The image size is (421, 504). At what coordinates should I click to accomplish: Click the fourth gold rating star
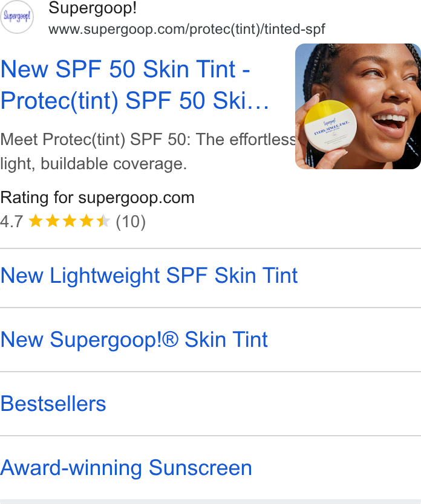[x=86, y=221]
